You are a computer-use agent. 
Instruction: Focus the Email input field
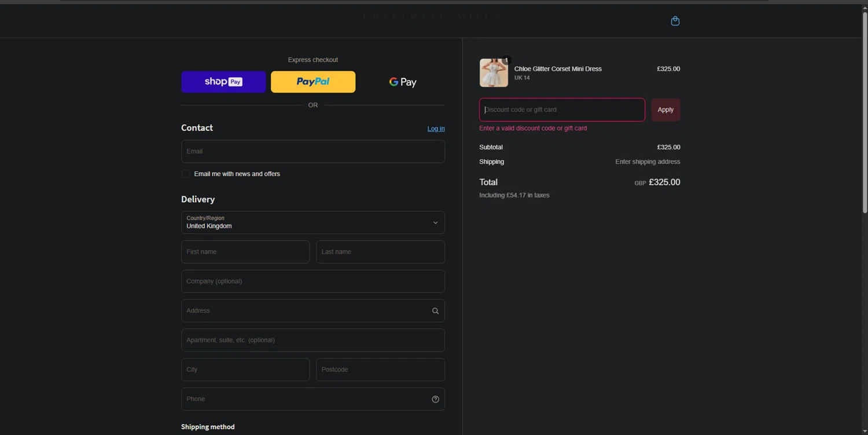point(313,151)
